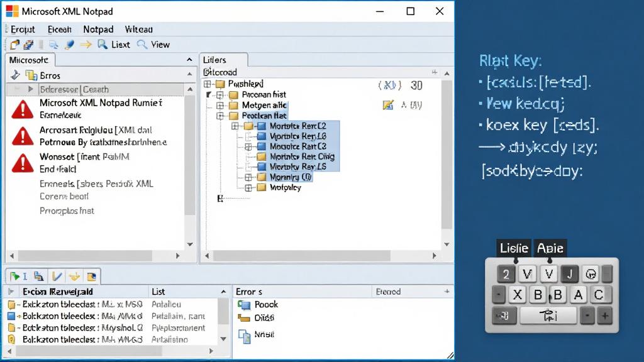Expand the Poıshleɒd tree node
Screen dimensions: 644x362
(208, 84)
